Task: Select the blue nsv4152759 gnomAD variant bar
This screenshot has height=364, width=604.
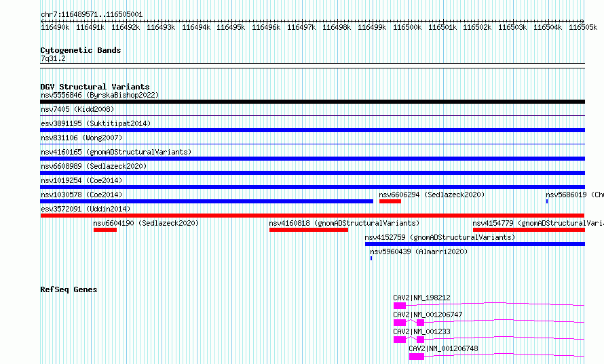Action: [475, 244]
